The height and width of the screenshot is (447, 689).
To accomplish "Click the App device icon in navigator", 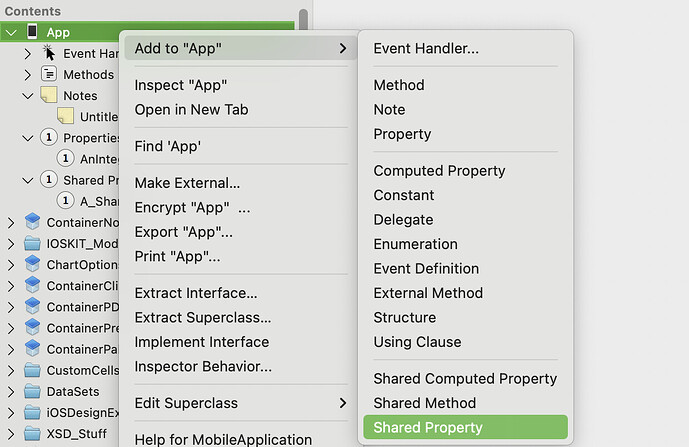I will click(32, 32).
